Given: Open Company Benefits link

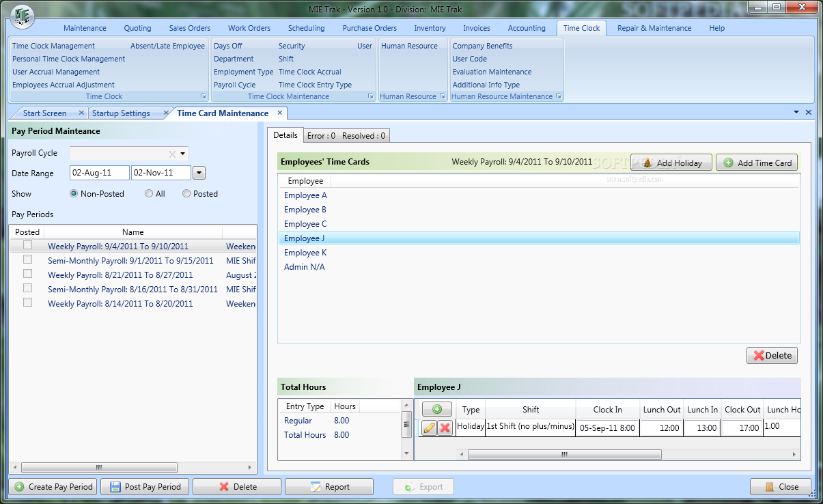Looking at the screenshot, I should (482, 46).
